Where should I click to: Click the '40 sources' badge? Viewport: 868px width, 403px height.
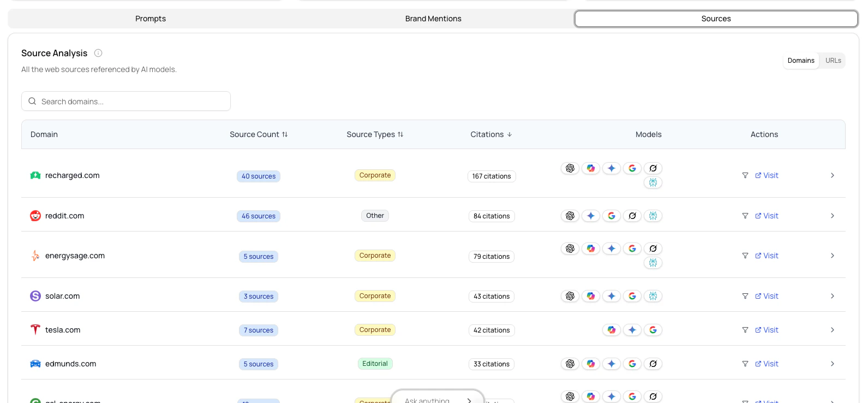tap(259, 176)
